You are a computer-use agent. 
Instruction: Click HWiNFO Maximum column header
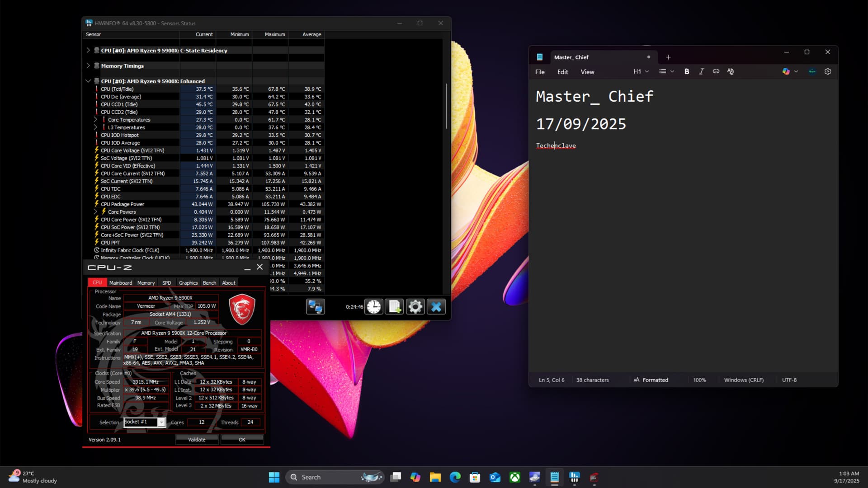click(270, 34)
